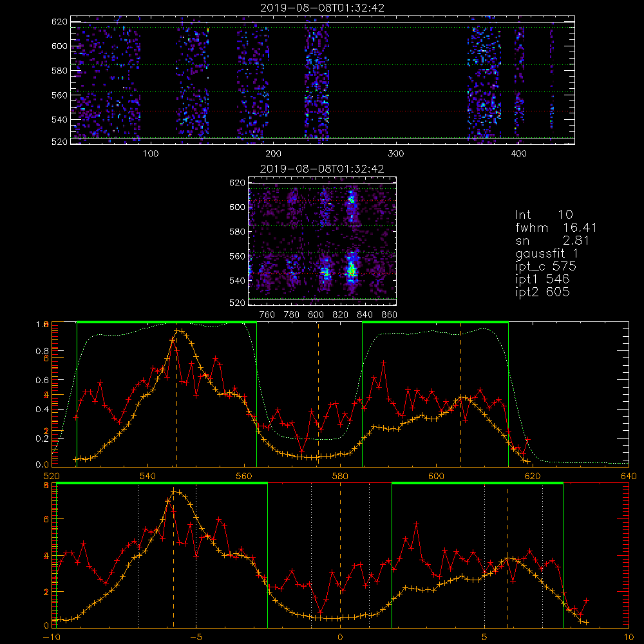Click y-axis label 620 of top spectrogram
The image size is (644, 644).
click(x=59, y=21)
